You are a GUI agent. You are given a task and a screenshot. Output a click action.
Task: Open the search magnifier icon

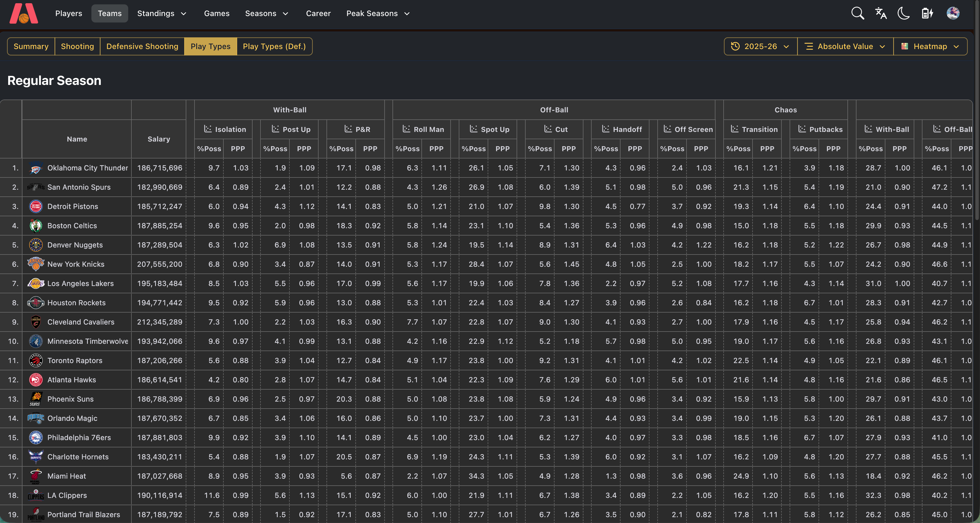[857, 13]
